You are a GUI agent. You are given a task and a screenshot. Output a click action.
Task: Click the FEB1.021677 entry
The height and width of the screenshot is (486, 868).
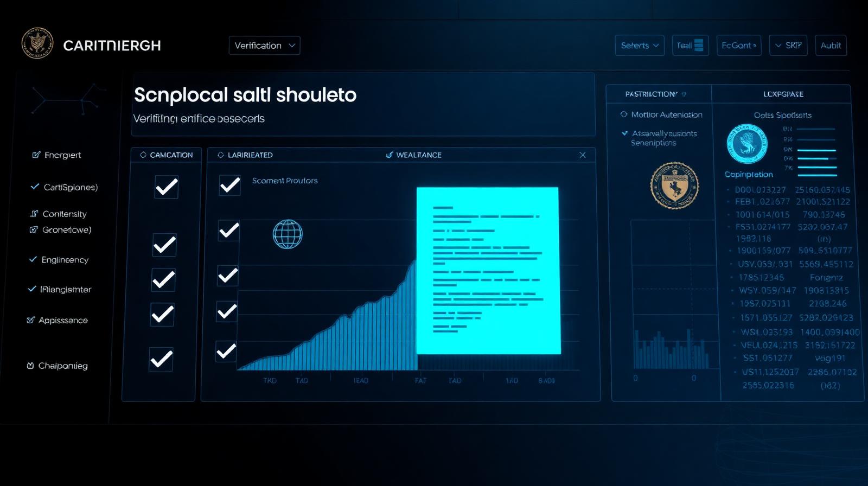pyautogui.click(x=762, y=202)
